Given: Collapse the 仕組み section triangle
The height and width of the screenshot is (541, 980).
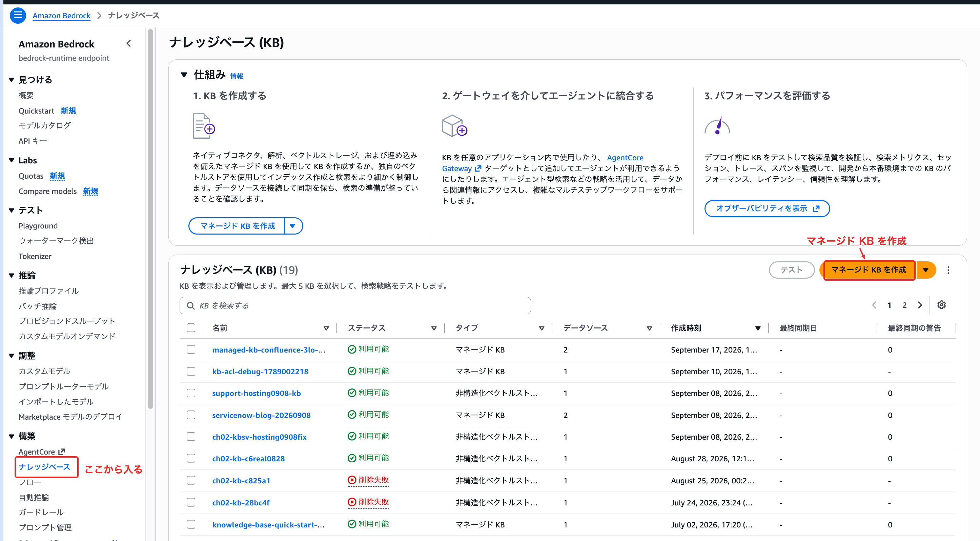Looking at the screenshot, I should [184, 75].
